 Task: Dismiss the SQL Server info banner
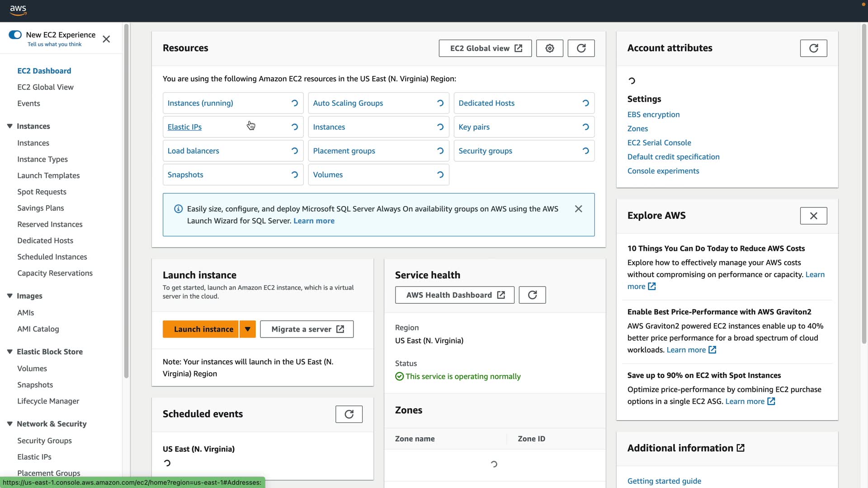point(578,209)
